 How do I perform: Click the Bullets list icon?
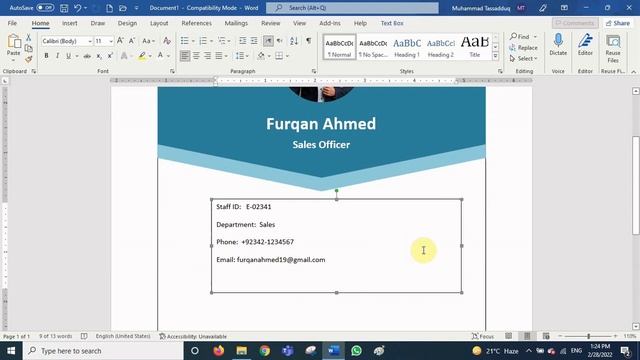(184, 41)
